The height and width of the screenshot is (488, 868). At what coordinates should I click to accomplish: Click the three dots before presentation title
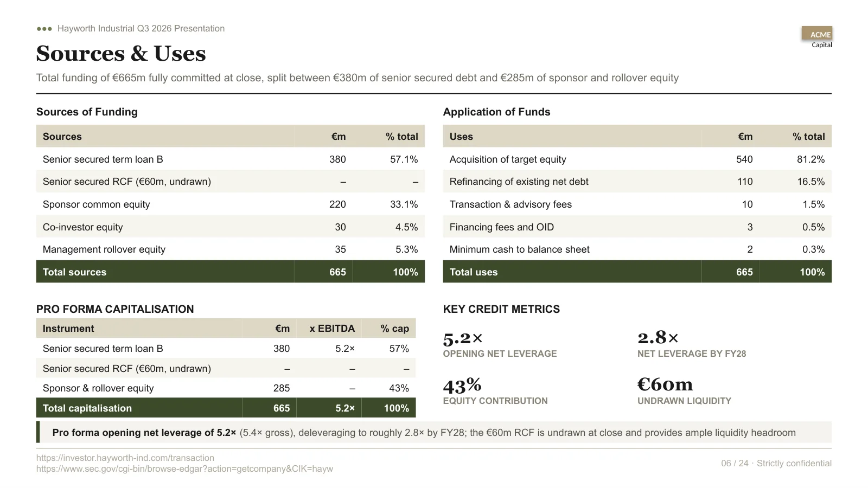(x=44, y=29)
